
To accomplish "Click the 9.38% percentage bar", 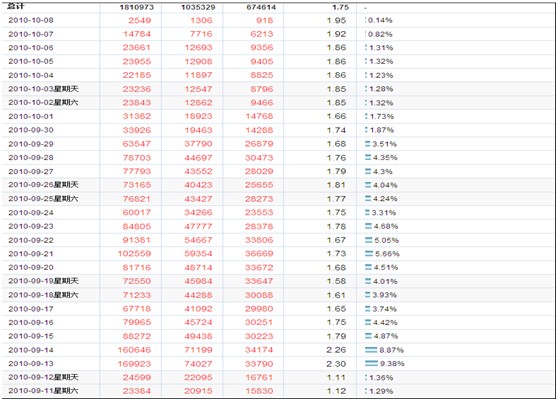I will (371, 363).
